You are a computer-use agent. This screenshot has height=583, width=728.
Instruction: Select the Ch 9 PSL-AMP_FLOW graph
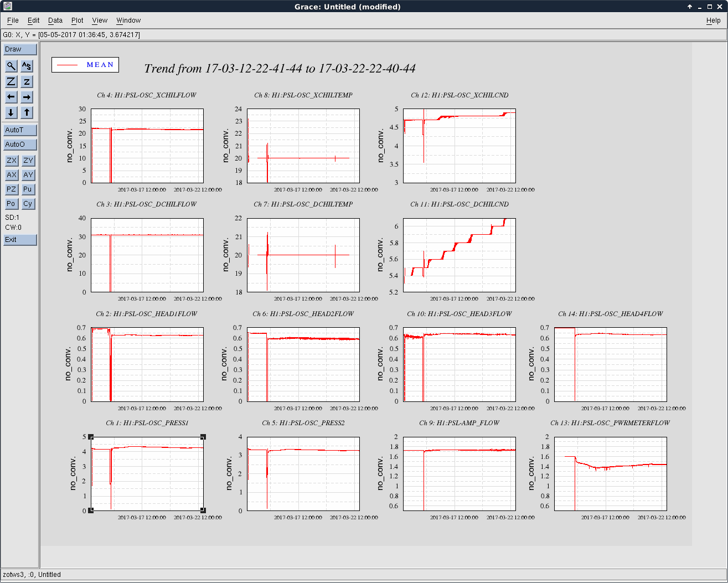pos(459,473)
